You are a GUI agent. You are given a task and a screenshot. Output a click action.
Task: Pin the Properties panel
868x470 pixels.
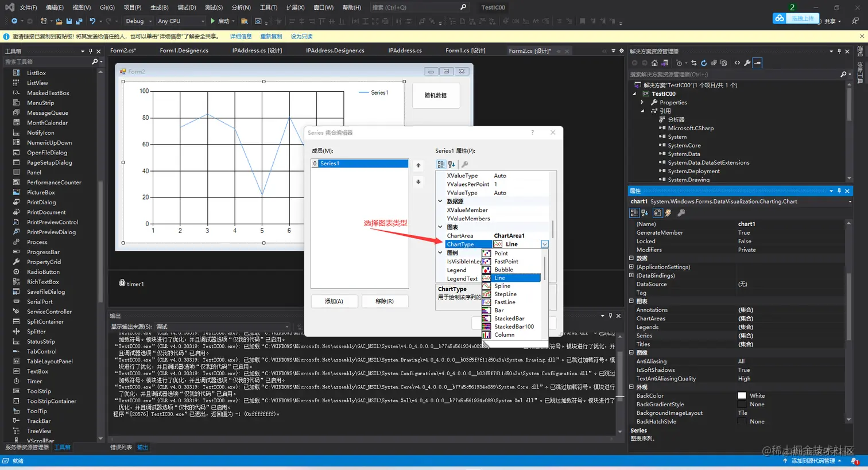pos(839,191)
